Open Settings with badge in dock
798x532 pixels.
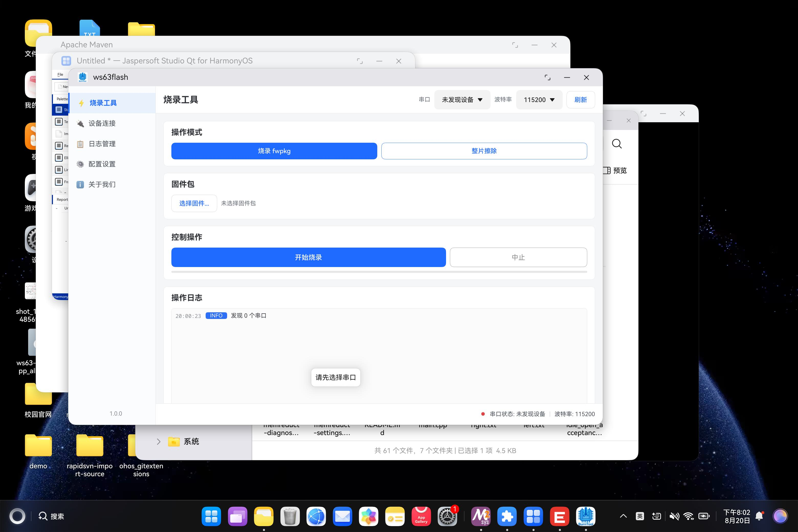coord(448,516)
